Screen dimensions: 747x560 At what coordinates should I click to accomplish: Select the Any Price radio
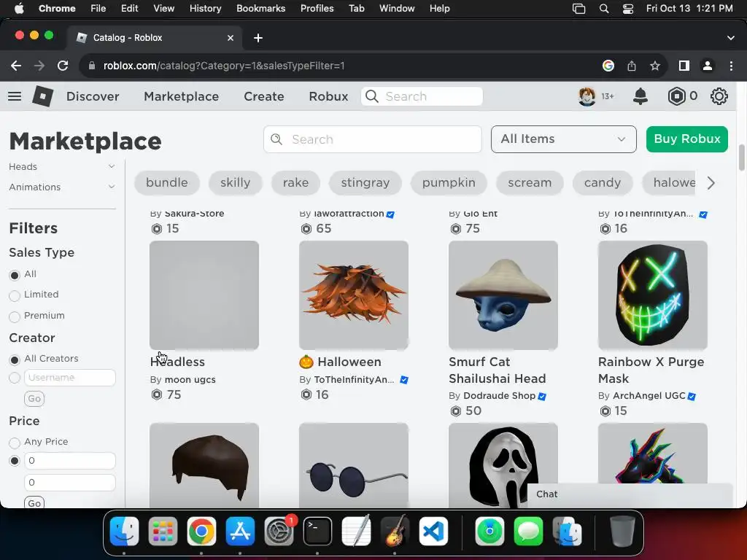(x=15, y=443)
